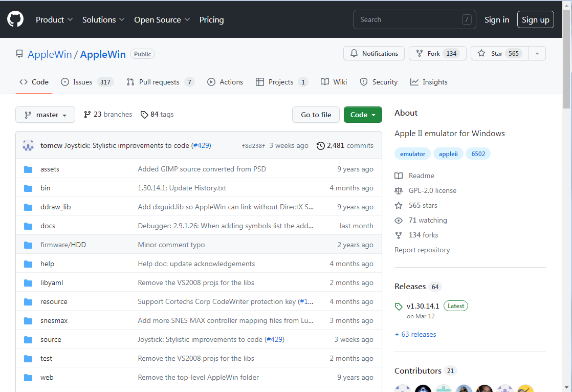
Task: Select the Code tab
Action: point(34,82)
